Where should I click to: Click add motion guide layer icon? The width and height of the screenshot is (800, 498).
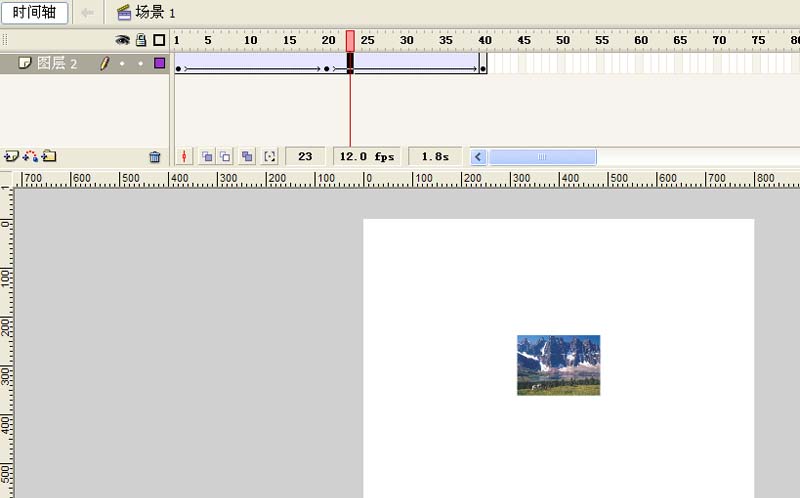(x=30, y=156)
